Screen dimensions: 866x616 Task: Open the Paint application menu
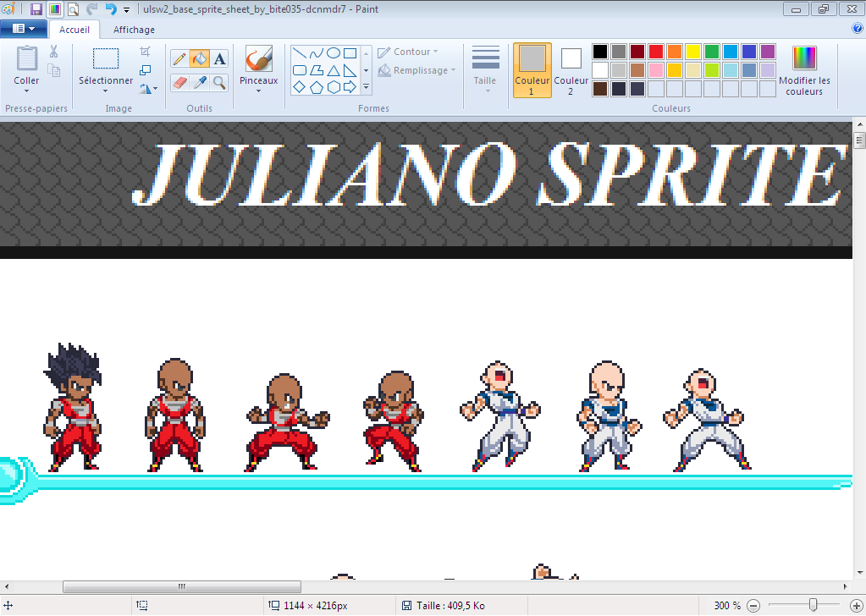[24, 27]
